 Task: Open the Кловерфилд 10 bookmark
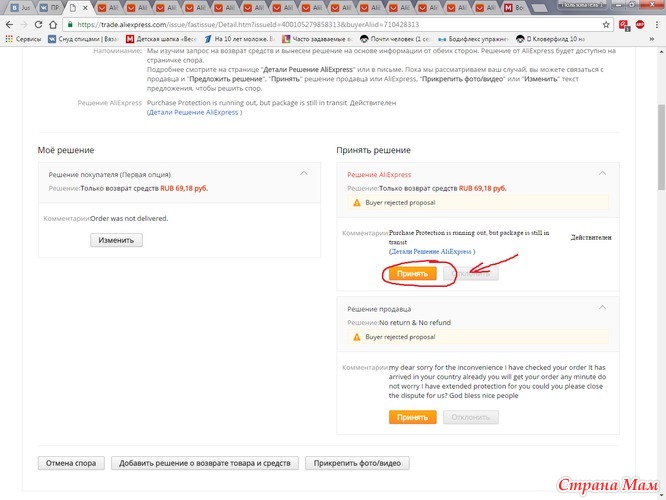click(550, 39)
